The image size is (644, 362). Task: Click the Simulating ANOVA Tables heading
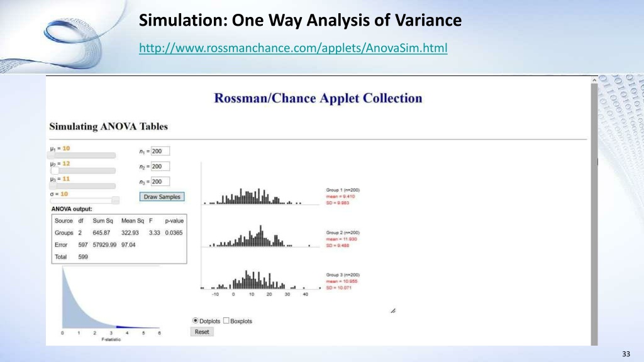pyautogui.click(x=108, y=126)
